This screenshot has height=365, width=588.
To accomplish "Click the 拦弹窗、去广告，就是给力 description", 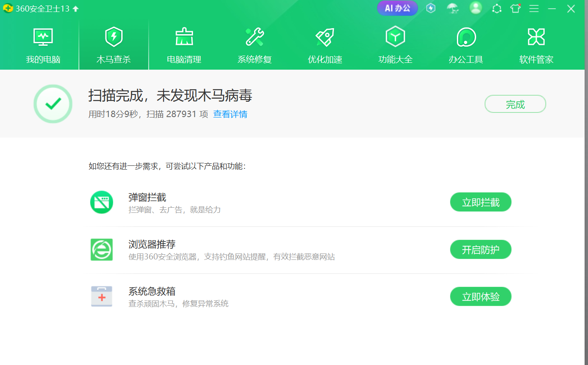I will click(175, 210).
